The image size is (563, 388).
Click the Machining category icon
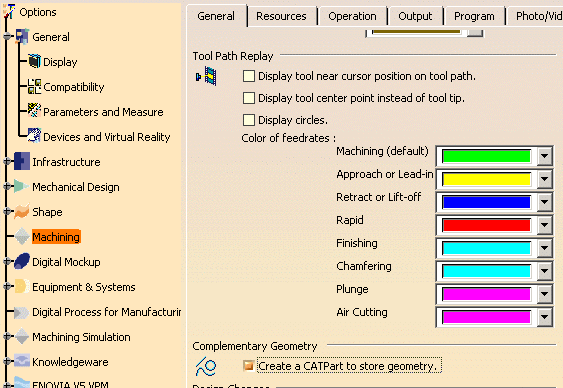pyautogui.click(x=22, y=237)
